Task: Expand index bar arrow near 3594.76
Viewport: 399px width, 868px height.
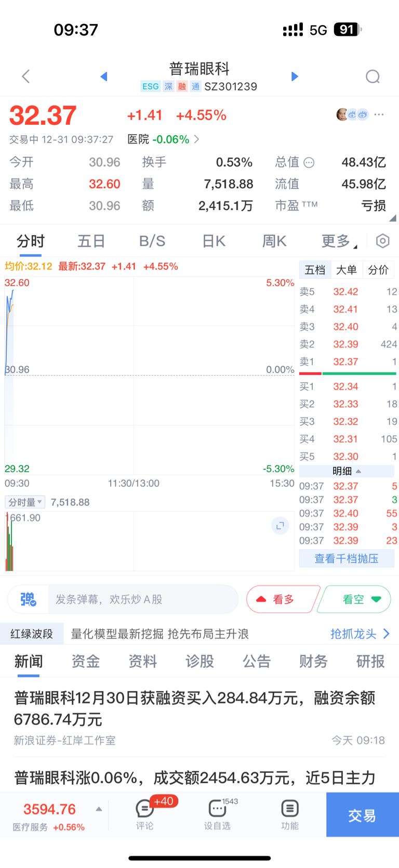Action: pyautogui.click(x=99, y=809)
